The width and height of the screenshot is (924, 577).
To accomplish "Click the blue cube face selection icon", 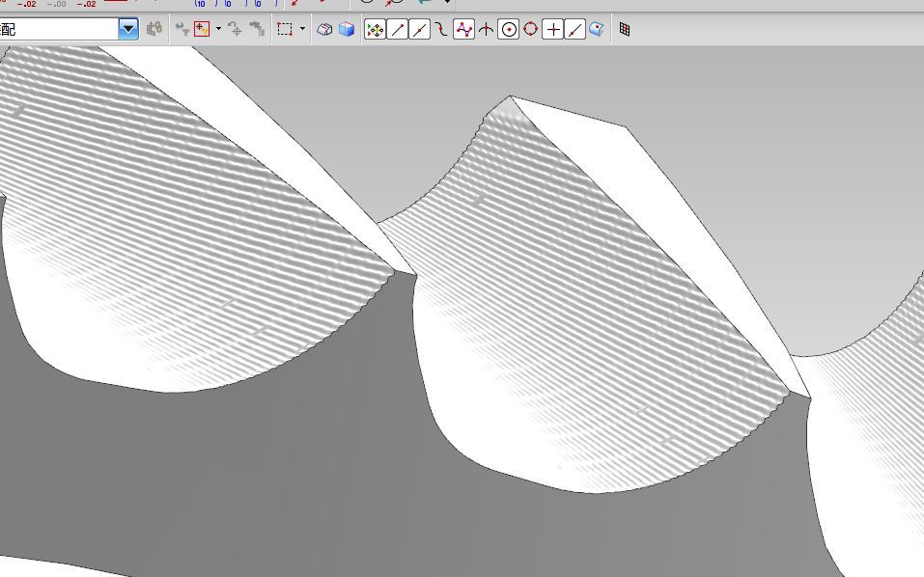I will 347,29.
